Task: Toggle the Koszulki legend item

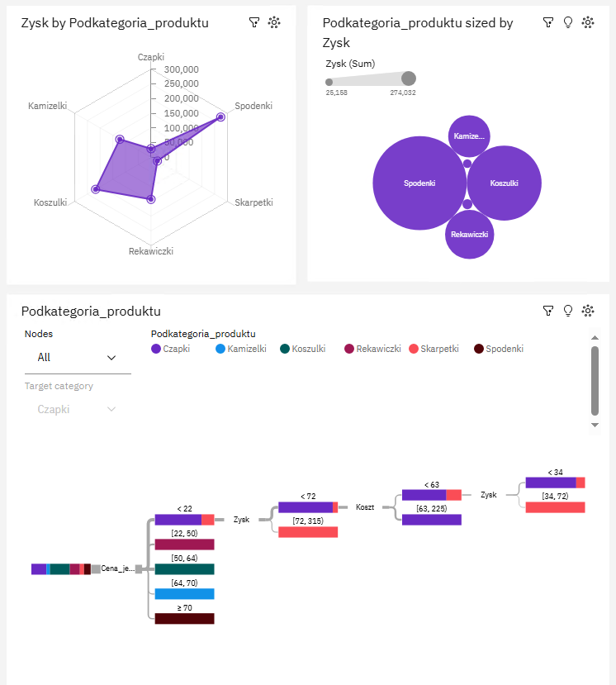Action: point(304,349)
